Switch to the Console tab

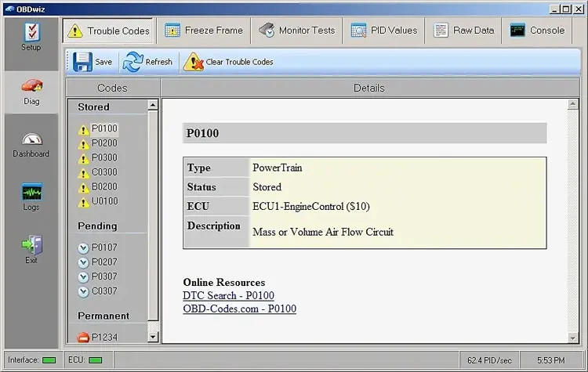537,31
